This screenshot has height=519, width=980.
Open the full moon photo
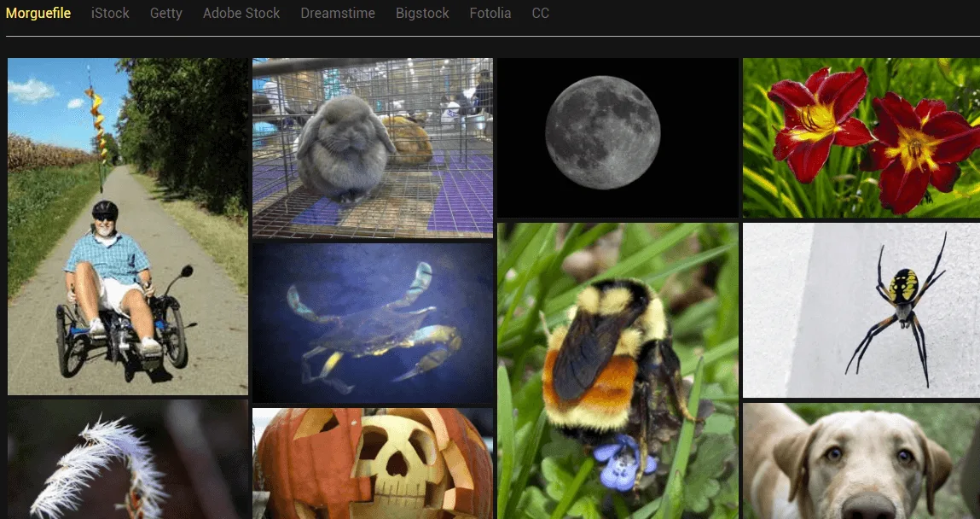[x=618, y=137]
